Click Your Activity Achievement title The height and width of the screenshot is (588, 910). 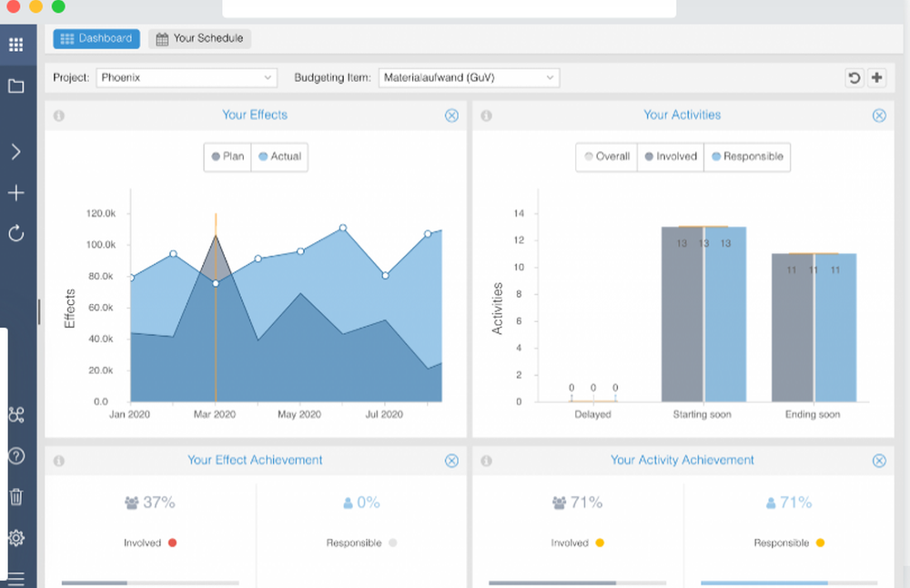point(682,461)
